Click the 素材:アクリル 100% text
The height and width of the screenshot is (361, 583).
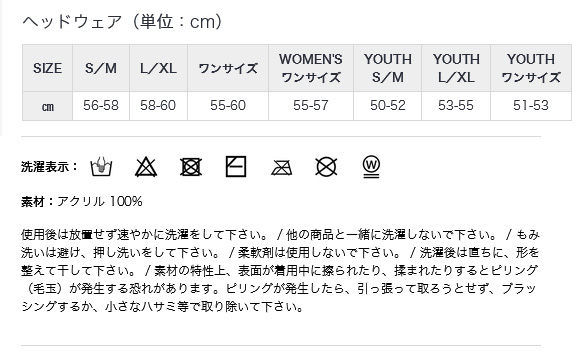(x=82, y=202)
